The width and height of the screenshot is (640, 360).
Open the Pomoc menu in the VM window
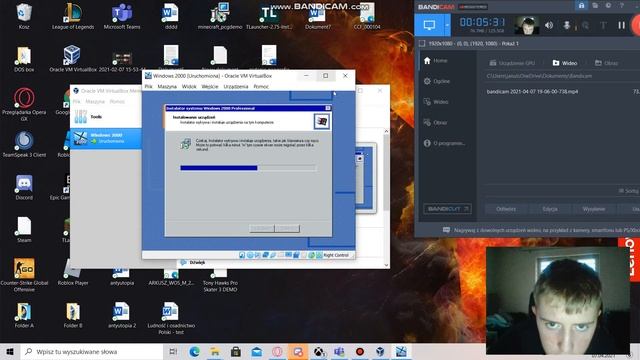coord(261,87)
